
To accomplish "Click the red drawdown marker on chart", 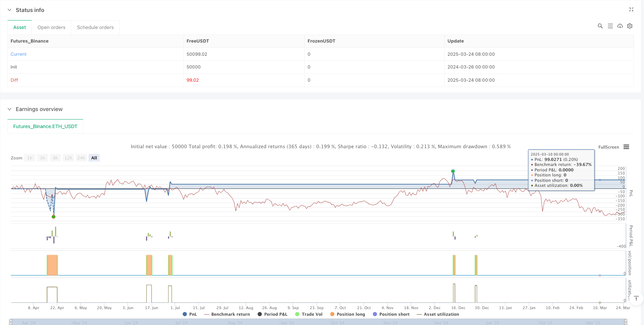I will click(x=53, y=217).
